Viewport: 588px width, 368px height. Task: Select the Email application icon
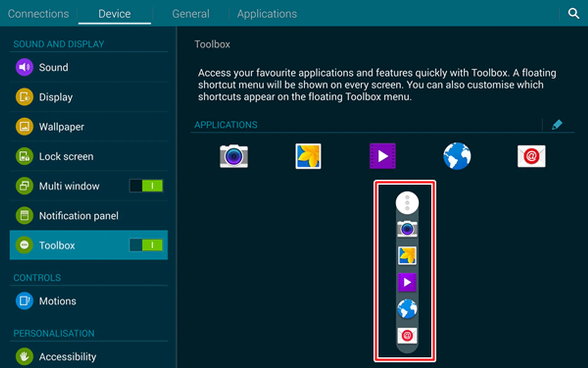pyautogui.click(x=531, y=156)
